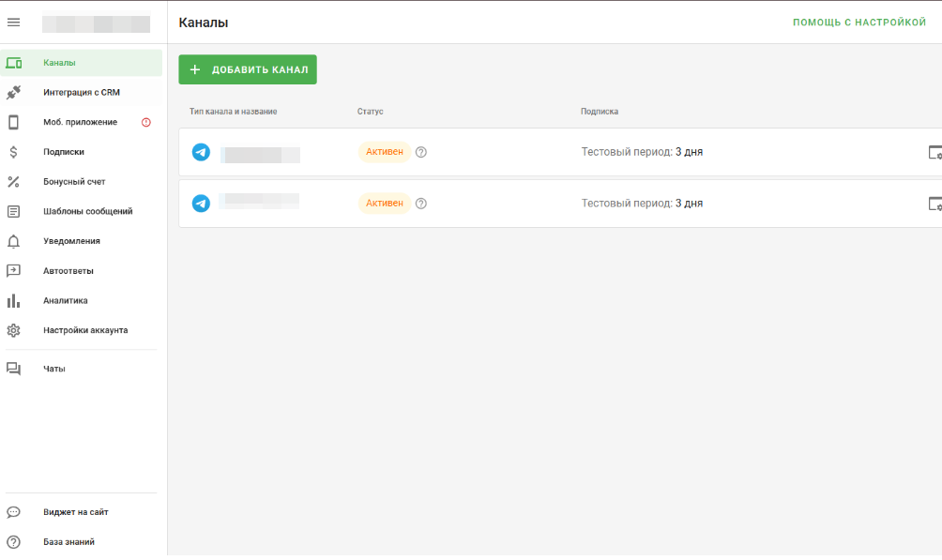The image size is (942, 560).
Task: Click help icon beside second Активен status
Action: [x=421, y=204]
